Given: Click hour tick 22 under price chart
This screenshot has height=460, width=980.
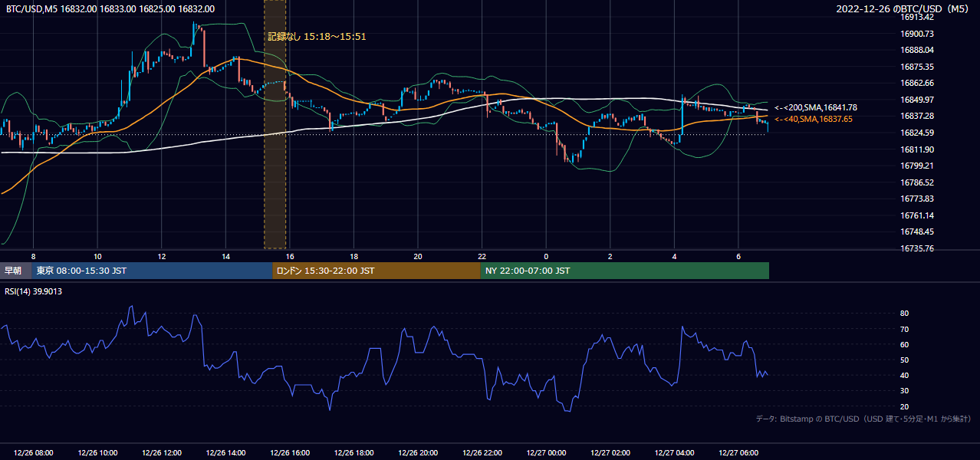Looking at the screenshot, I should coord(482,256).
